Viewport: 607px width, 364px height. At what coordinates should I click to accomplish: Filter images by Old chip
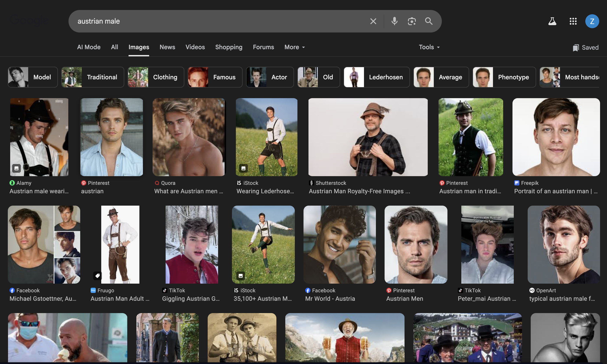[x=319, y=77]
